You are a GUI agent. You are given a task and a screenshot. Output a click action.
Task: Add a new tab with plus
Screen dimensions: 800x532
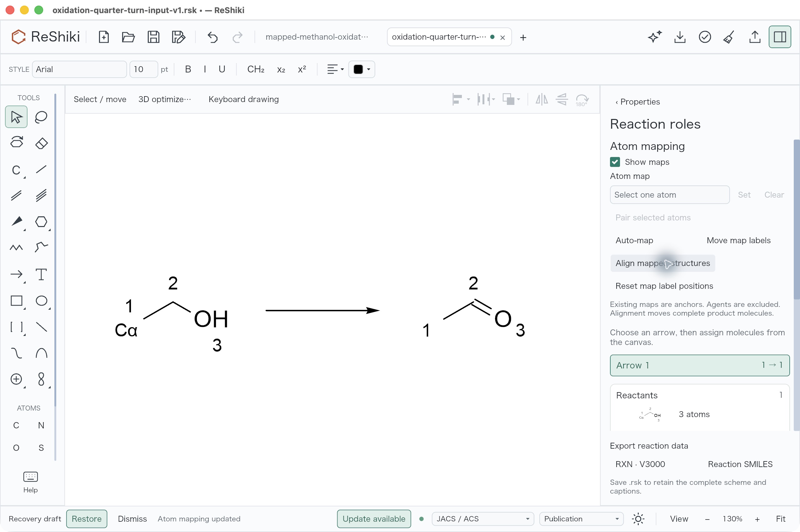click(523, 37)
